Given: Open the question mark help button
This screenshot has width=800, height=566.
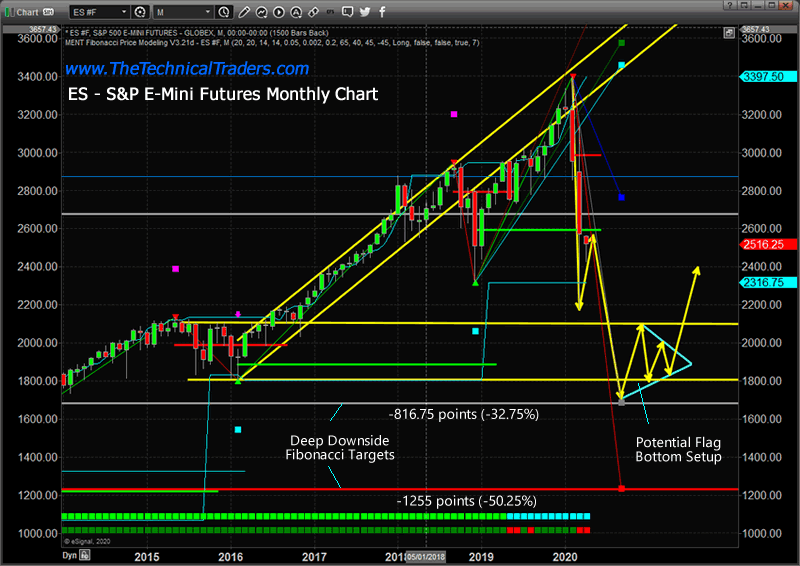Looking at the screenshot, I should coord(730,5).
